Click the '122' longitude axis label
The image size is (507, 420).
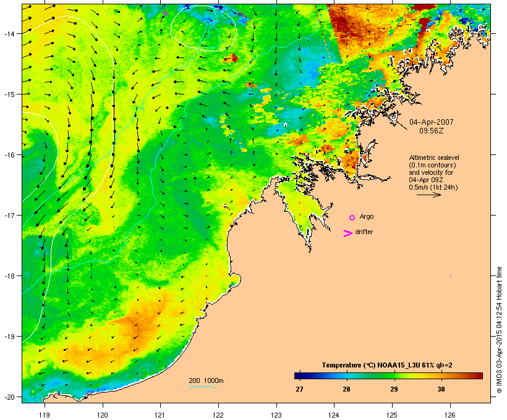pos(218,415)
